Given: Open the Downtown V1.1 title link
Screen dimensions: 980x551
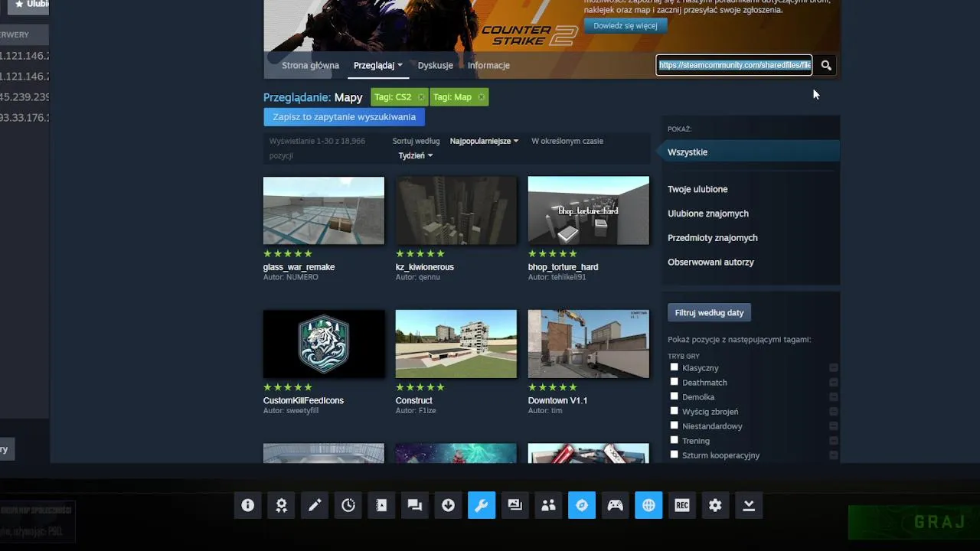Looking at the screenshot, I should [558, 400].
